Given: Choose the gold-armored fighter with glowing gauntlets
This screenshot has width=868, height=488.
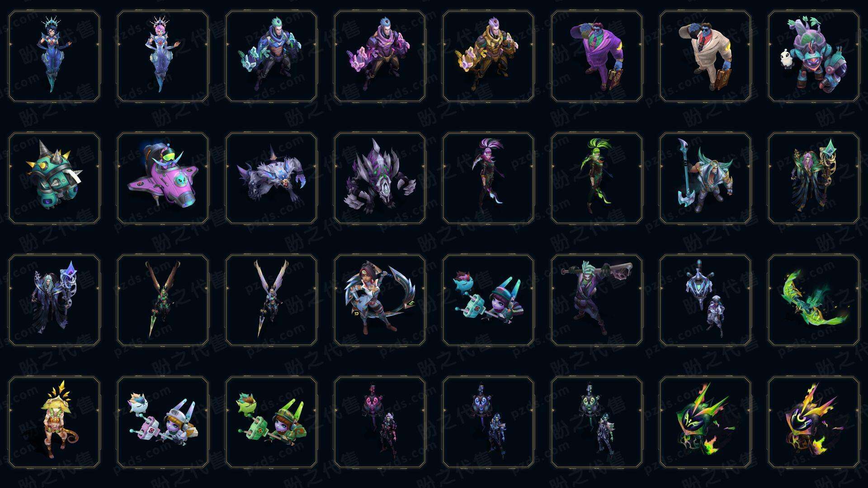Looking at the screenshot, I should coord(488,56).
